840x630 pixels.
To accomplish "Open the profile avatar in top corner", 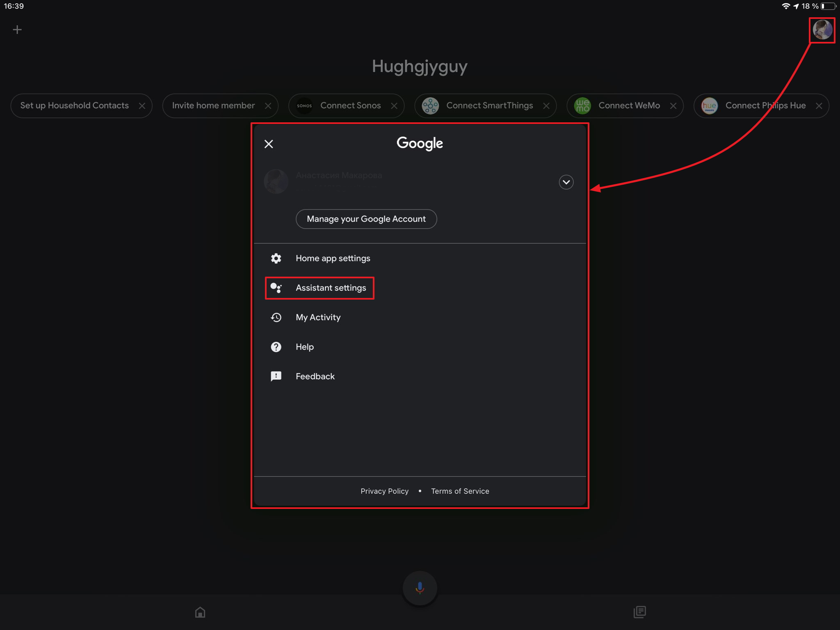I will (822, 30).
